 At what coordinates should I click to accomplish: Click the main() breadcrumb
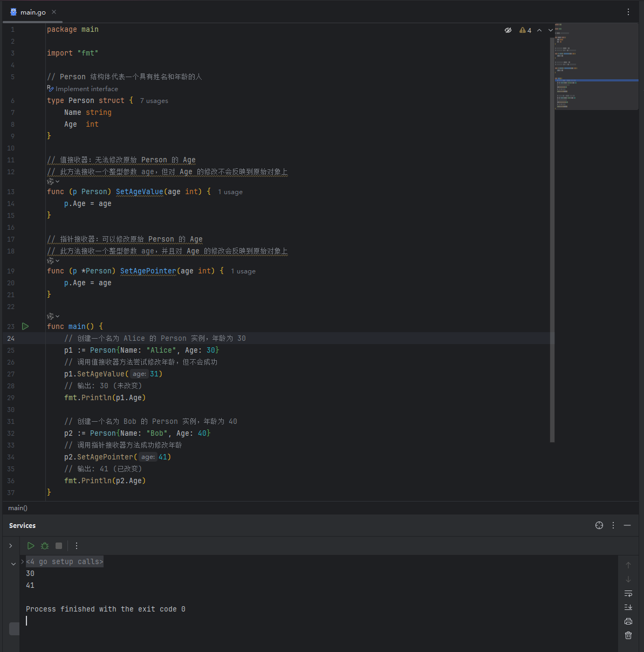click(x=18, y=508)
